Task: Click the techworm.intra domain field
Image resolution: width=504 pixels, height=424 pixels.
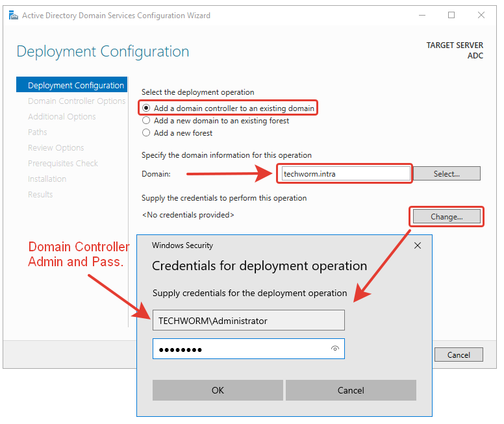Action: click(345, 173)
